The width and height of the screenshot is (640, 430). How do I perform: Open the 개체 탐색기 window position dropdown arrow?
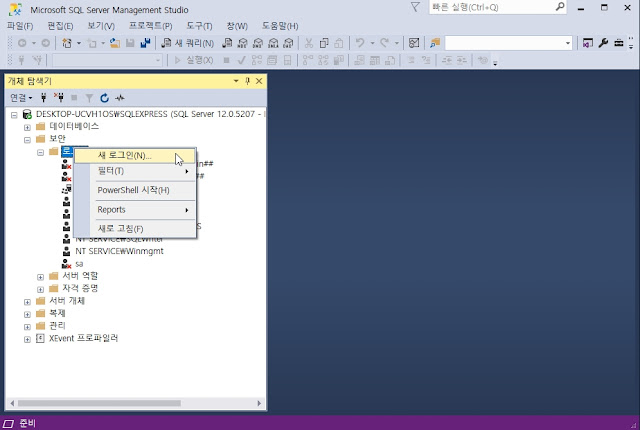(x=236, y=81)
